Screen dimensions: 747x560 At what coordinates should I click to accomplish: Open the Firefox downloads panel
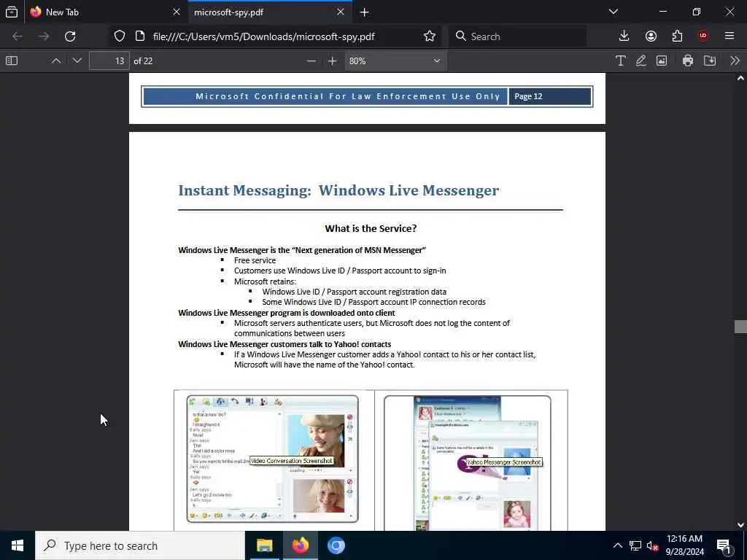(x=624, y=36)
